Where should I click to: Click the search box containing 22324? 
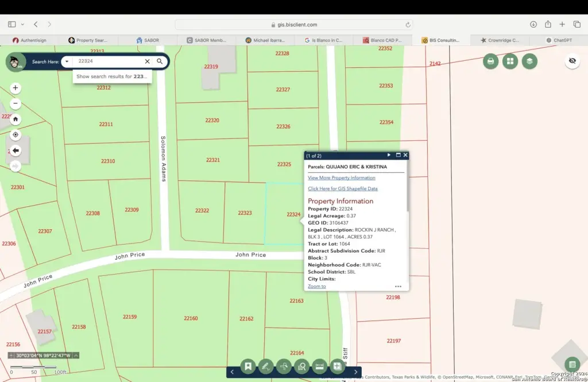(x=109, y=61)
